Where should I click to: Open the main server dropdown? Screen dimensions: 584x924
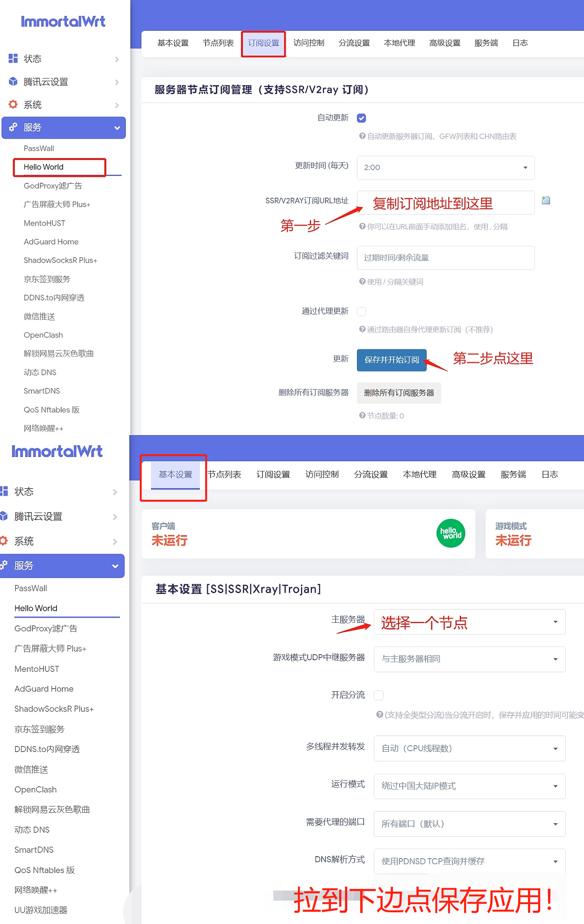pyautogui.click(x=469, y=622)
